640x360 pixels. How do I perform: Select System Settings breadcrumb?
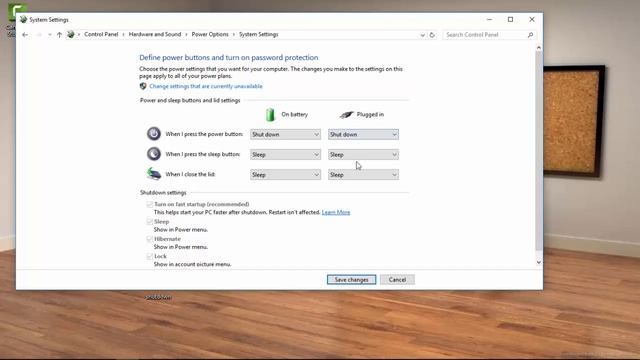[258, 34]
